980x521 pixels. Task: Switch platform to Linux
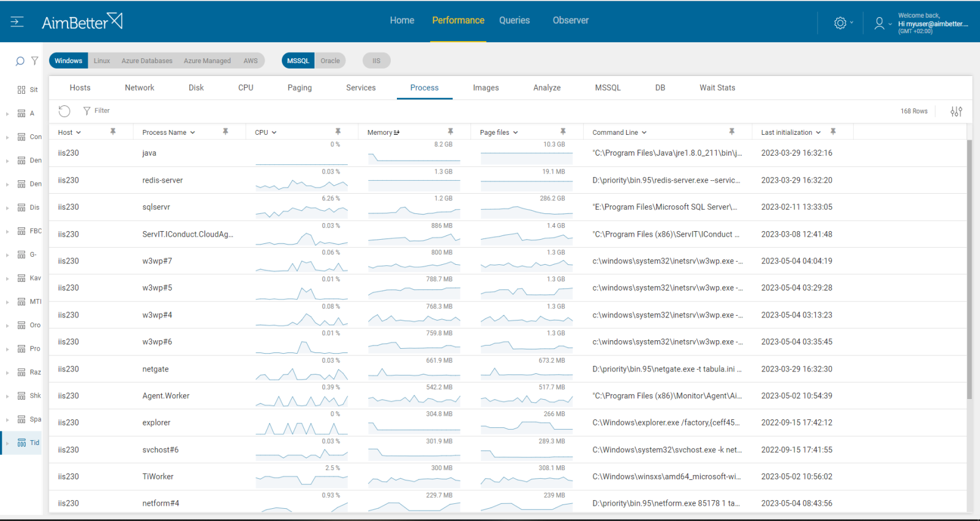(x=102, y=61)
